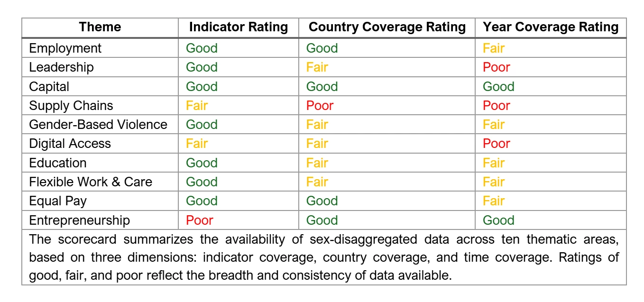Click the Theme column header
Screen dimensions: 644x302
(100, 27)
